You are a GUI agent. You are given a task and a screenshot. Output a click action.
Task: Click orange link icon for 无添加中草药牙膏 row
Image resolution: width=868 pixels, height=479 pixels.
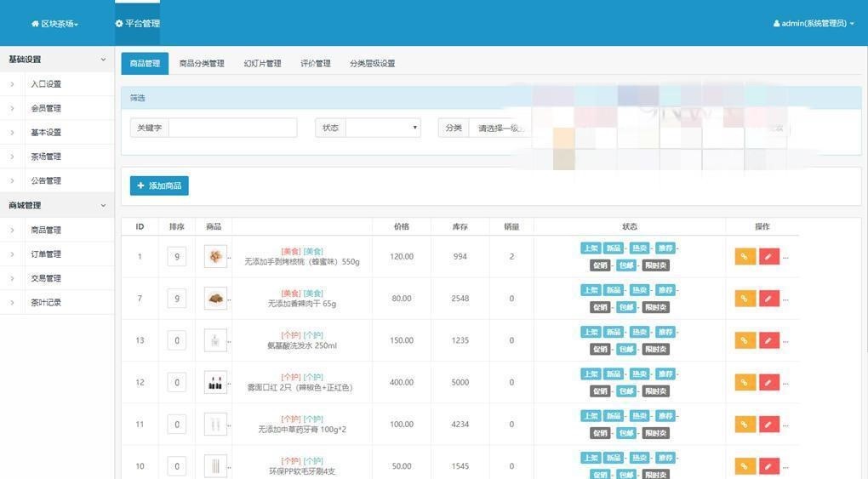(x=745, y=425)
